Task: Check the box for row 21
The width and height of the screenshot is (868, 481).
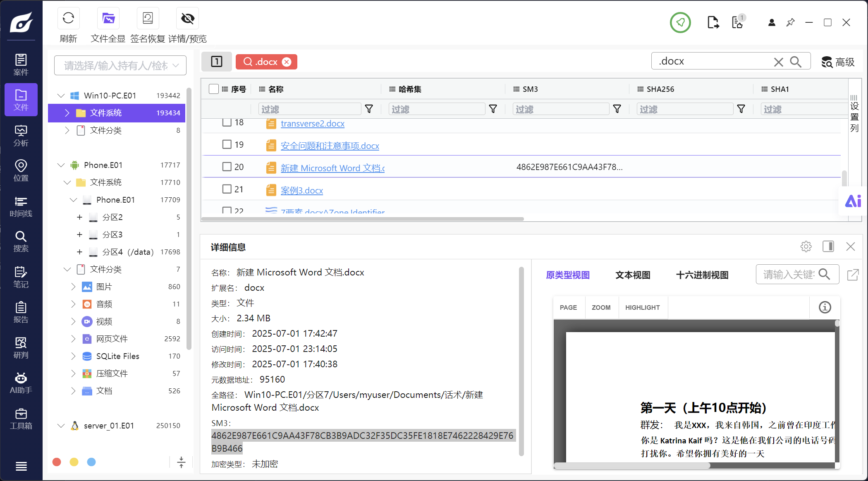Action: [227, 189]
